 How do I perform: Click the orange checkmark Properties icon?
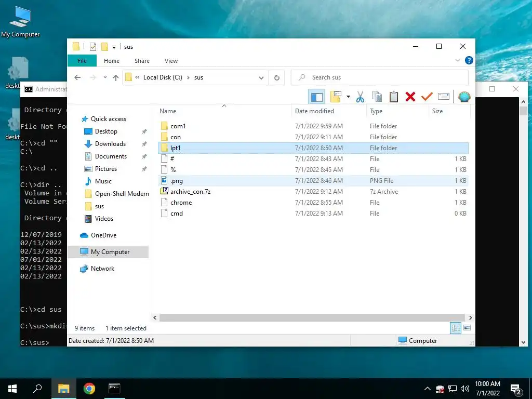tap(427, 97)
